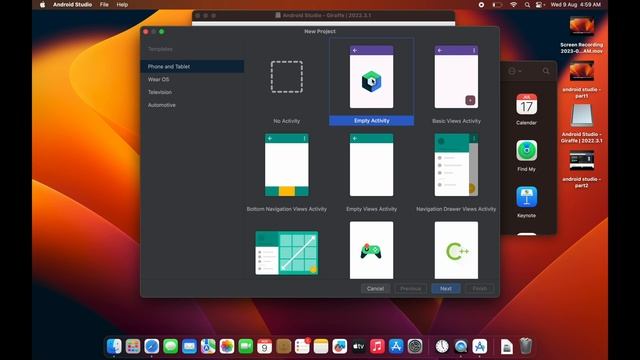The image size is (640, 360).
Task: Open Spotlight search in the menu bar
Action: 527,4
